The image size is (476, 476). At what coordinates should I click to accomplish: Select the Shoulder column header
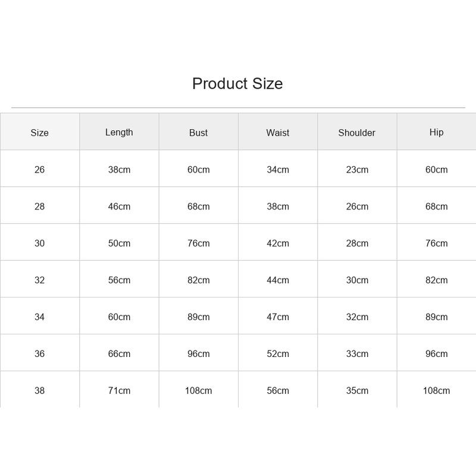(356, 133)
